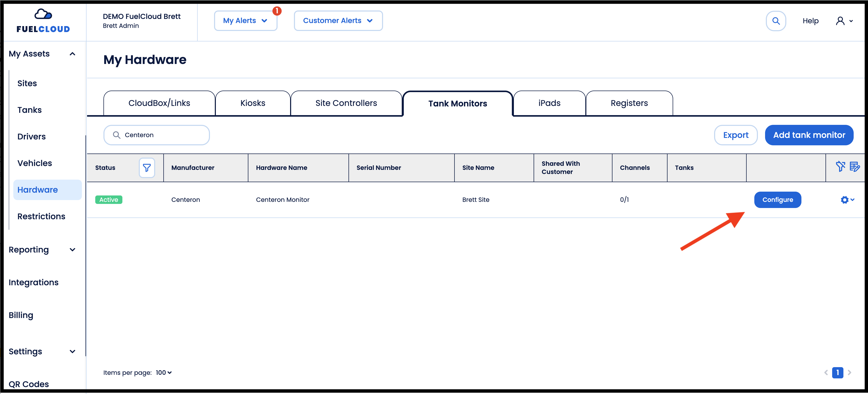This screenshot has width=868, height=394.
Task: Go to Restrictions in the sidebar
Action: point(41,216)
